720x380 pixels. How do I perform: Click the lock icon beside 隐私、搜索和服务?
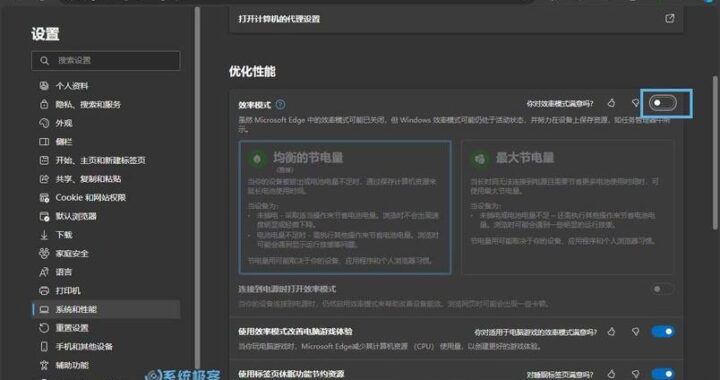tap(44, 105)
